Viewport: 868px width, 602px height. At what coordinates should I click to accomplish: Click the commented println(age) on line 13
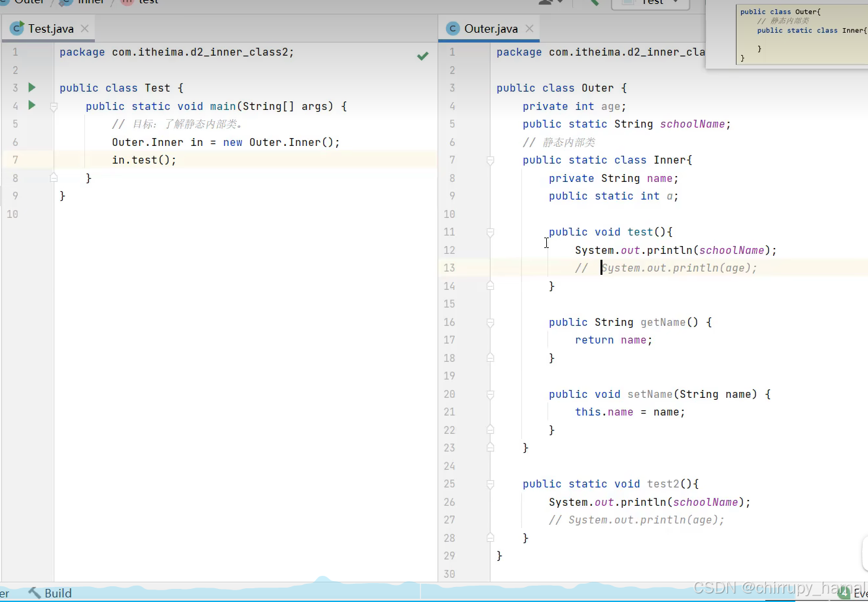(x=666, y=268)
